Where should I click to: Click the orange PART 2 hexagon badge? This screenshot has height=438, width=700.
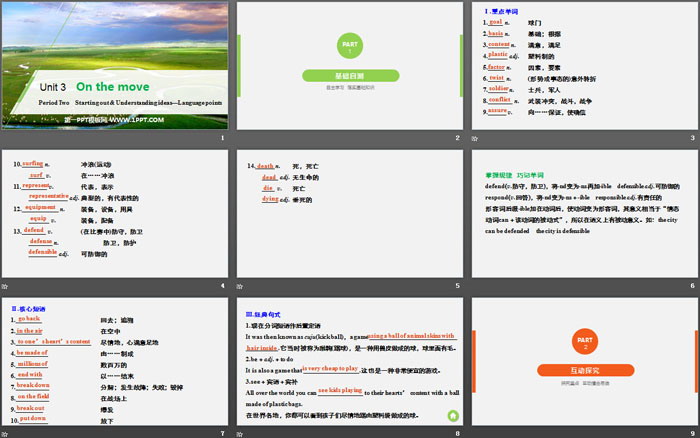click(582, 340)
